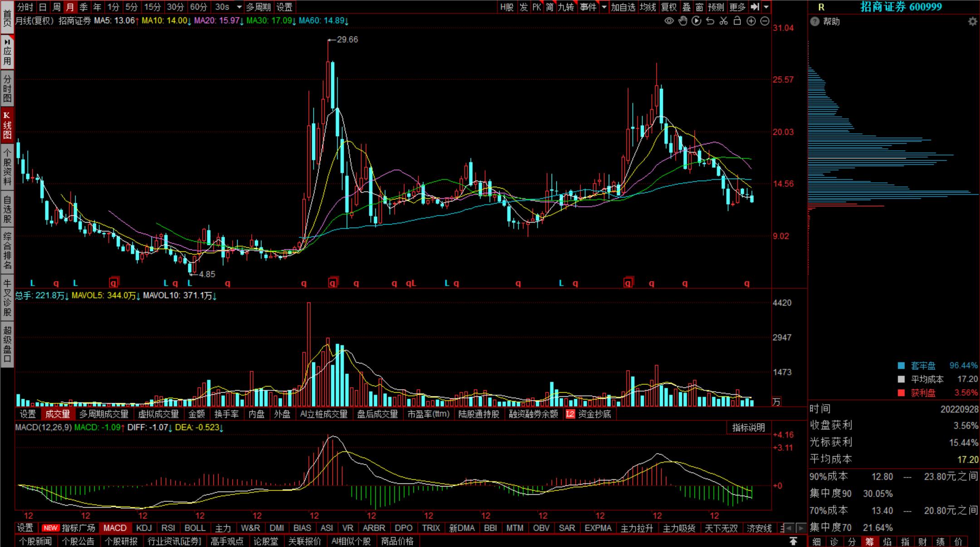
Task: Click the undo arrow icon in chart toolbar
Action: coord(710,21)
